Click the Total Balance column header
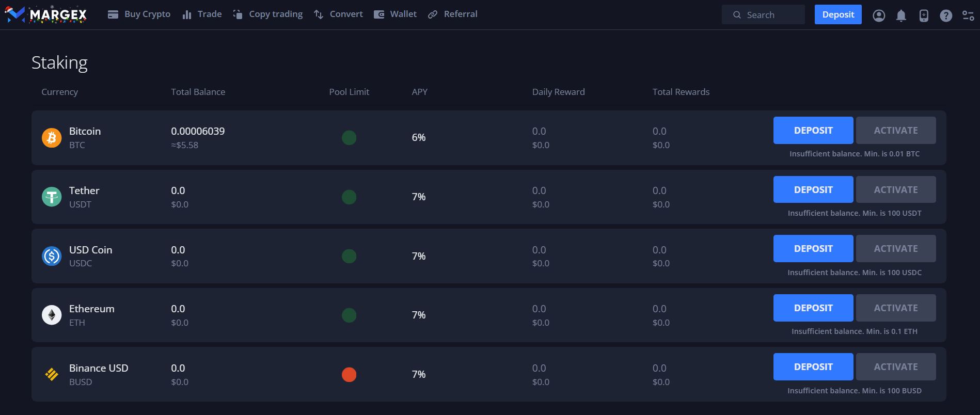Viewport: 980px width, 415px height. click(x=198, y=92)
